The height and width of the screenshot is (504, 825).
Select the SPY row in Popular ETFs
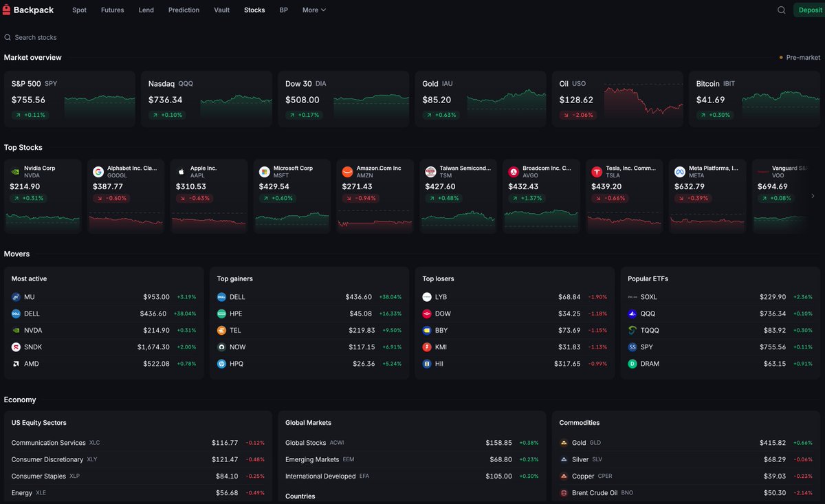720,347
